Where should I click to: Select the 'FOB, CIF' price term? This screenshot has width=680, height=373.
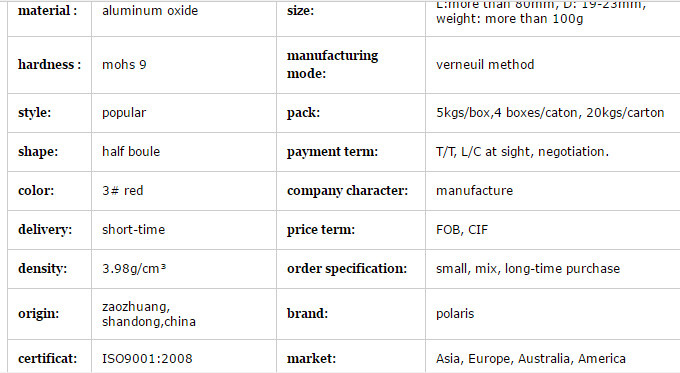click(x=462, y=229)
